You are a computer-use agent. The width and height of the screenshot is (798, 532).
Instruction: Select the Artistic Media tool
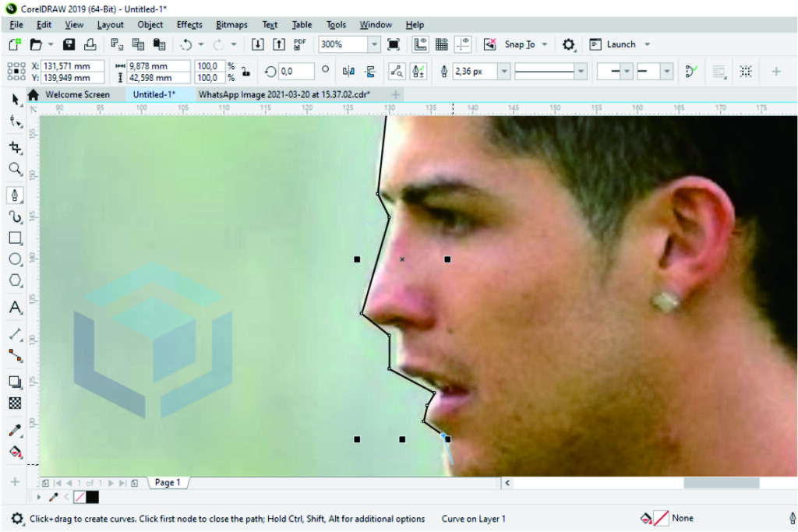tap(16, 217)
